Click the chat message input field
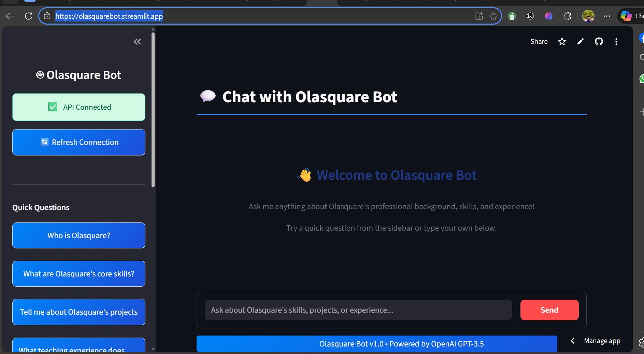 click(358, 310)
